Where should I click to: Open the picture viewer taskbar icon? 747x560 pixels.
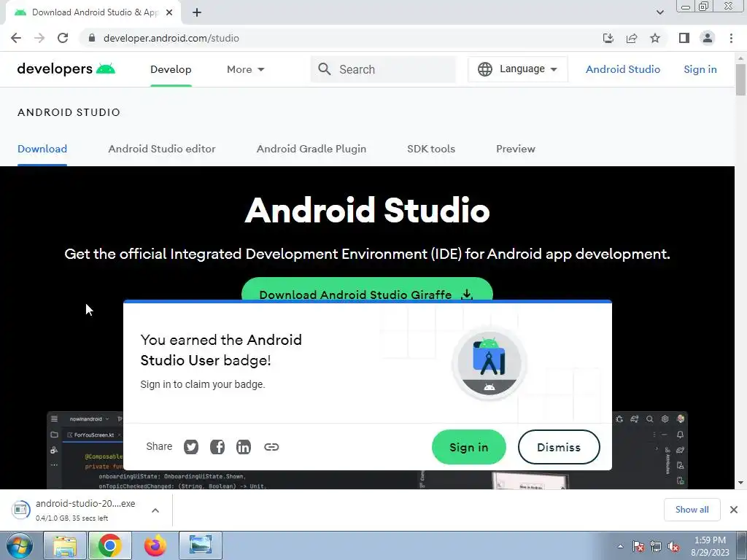pyautogui.click(x=201, y=545)
